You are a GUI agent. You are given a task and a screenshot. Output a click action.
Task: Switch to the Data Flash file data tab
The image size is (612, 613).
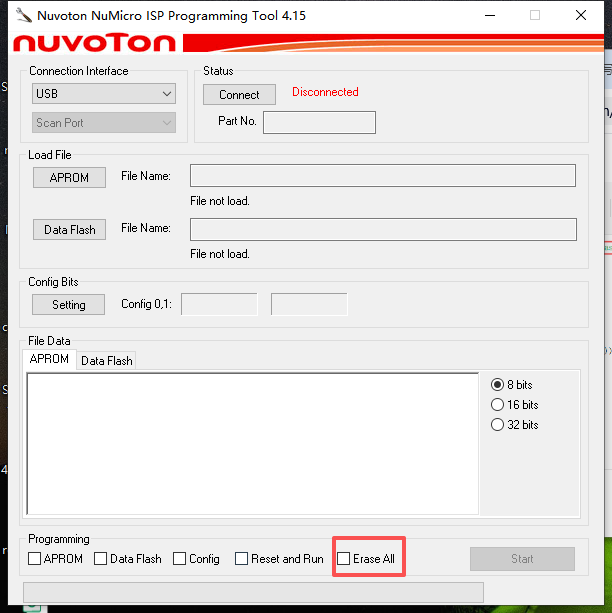pyautogui.click(x=106, y=360)
